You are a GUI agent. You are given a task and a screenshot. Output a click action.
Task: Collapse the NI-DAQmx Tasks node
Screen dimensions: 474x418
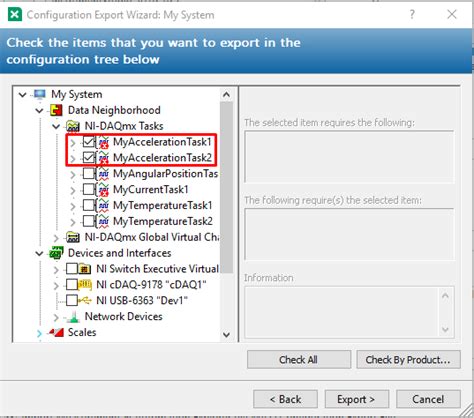56,126
